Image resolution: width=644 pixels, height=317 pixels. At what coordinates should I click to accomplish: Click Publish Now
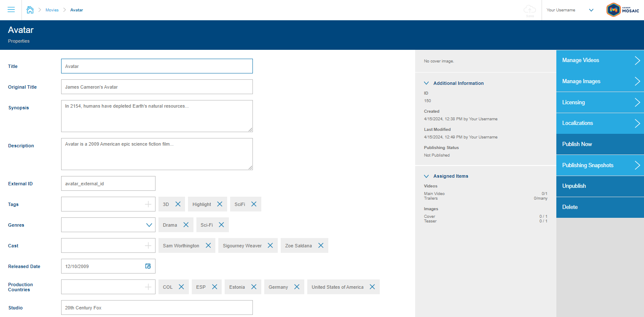pos(600,144)
